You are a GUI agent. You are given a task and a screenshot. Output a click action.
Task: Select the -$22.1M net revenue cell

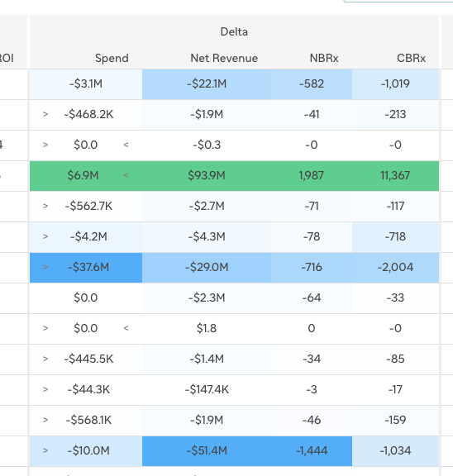(207, 83)
